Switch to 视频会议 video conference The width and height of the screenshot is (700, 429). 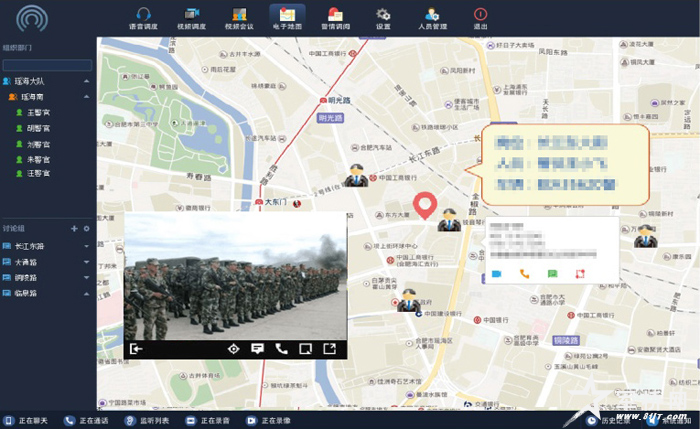click(x=238, y=18)
